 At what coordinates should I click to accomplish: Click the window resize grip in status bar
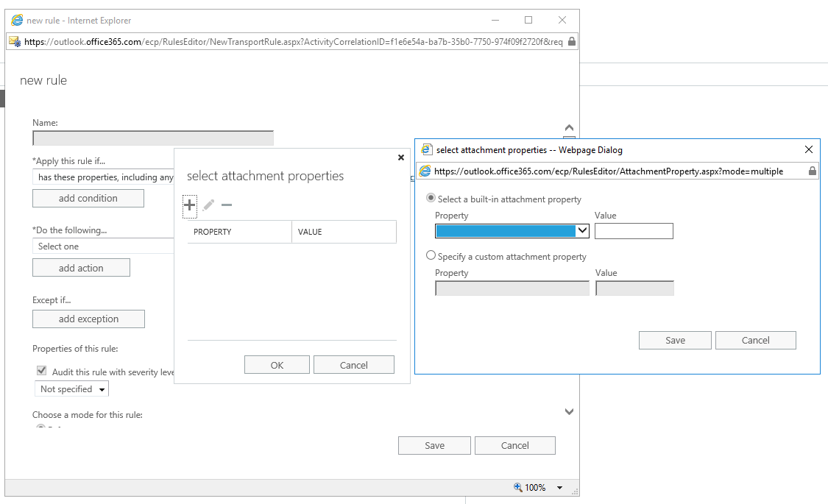click(575, 491)
